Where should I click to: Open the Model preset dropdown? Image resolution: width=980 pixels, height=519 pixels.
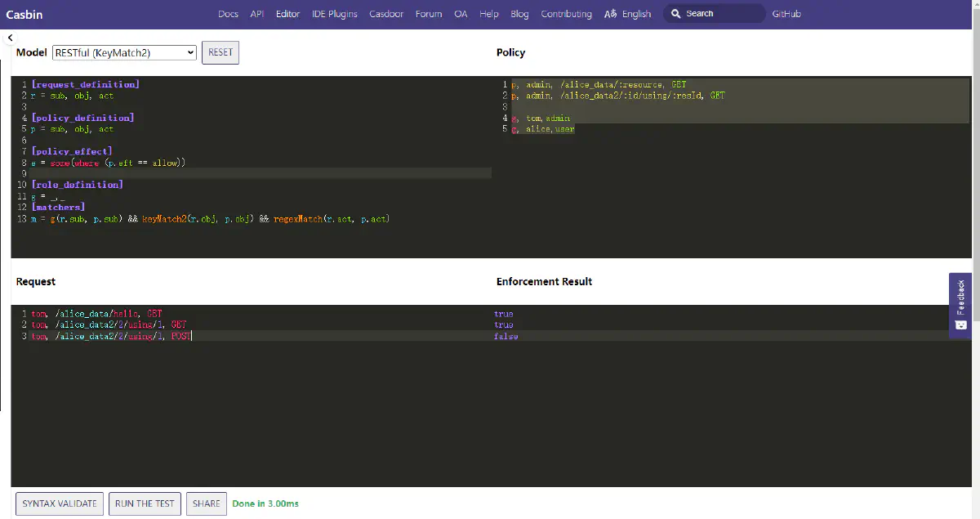pyautogui.click(x=124, y=52)
